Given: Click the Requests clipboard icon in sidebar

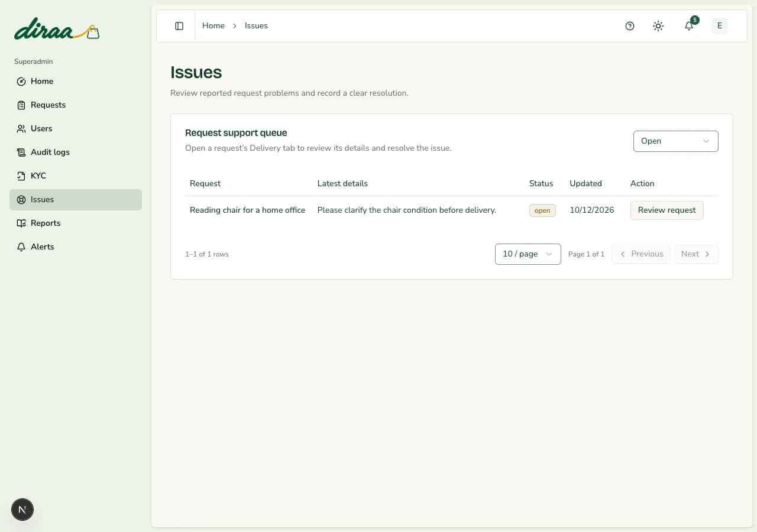Looking at the screenshot, I should pos(21,105).
